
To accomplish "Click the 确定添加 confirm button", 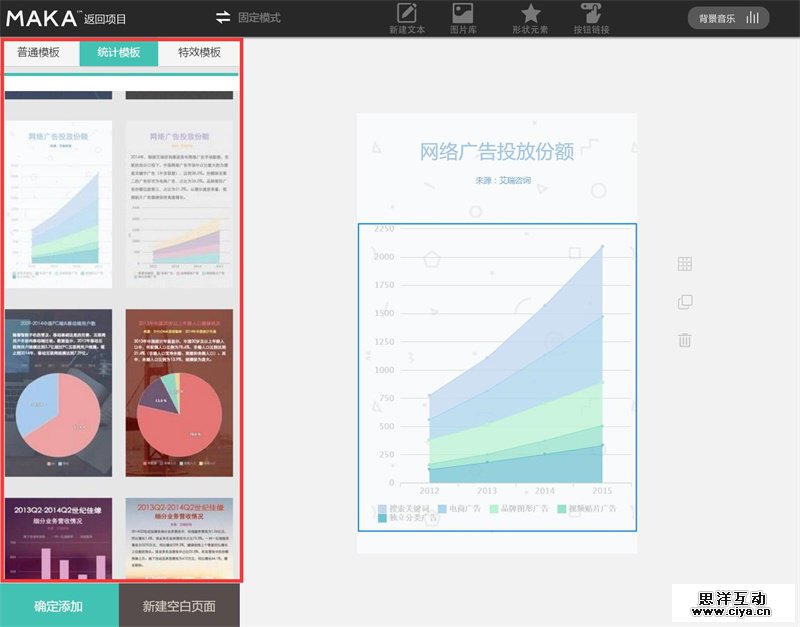I will click(59, 606).
